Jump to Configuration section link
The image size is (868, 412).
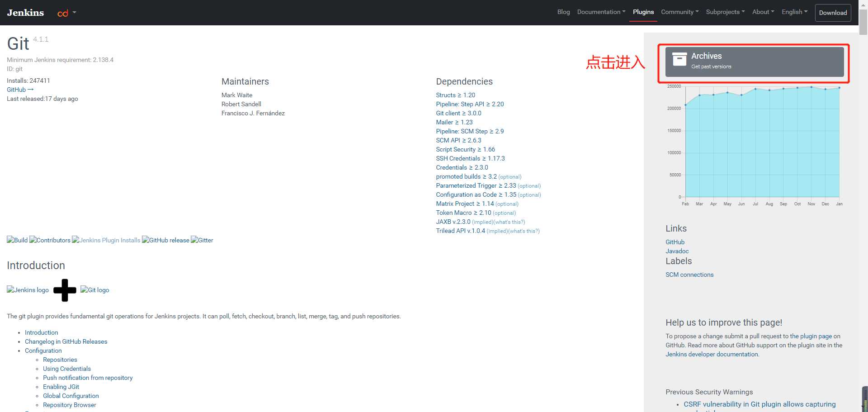43,350
